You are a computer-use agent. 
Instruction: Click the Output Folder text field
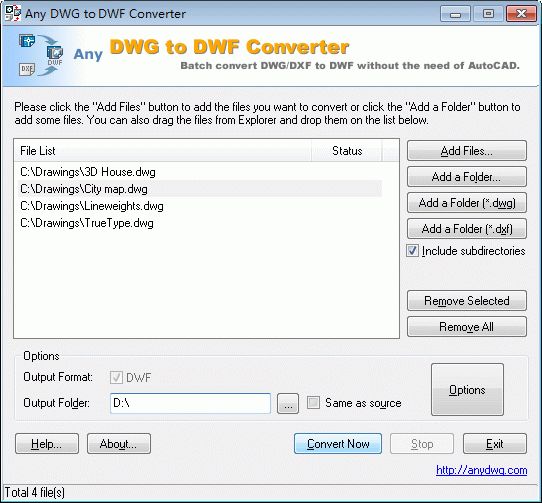point(190,403)
